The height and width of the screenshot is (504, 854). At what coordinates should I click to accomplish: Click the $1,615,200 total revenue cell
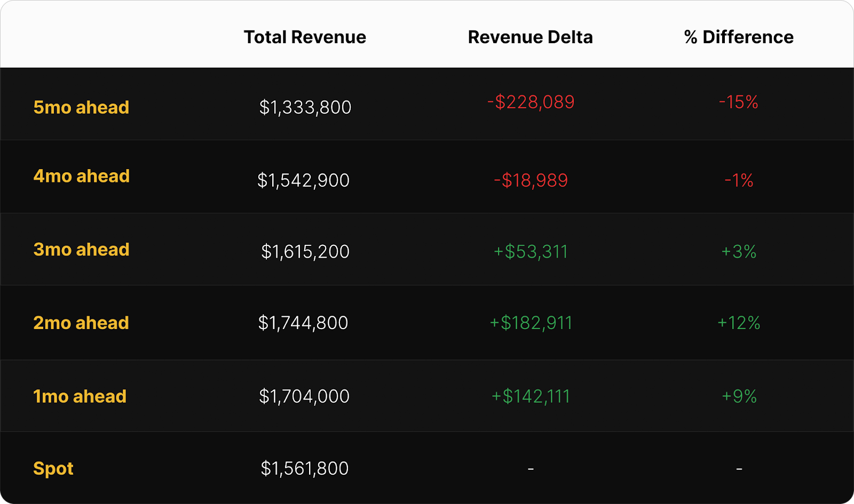point(305,251)
